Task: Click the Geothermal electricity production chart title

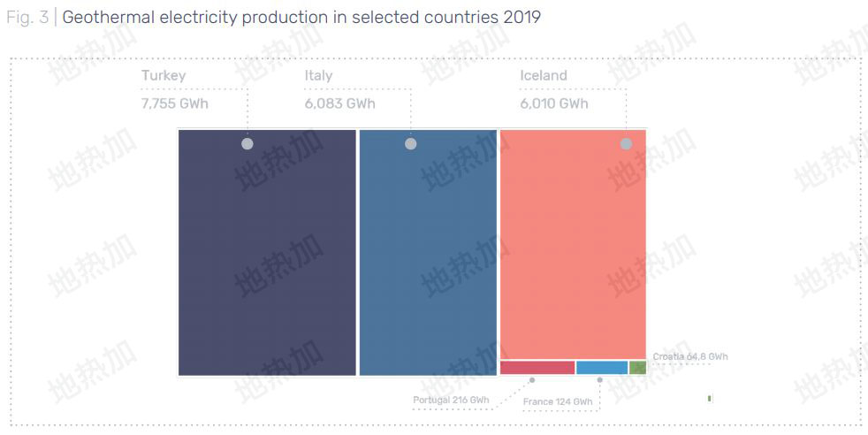Action: [301, 18]
